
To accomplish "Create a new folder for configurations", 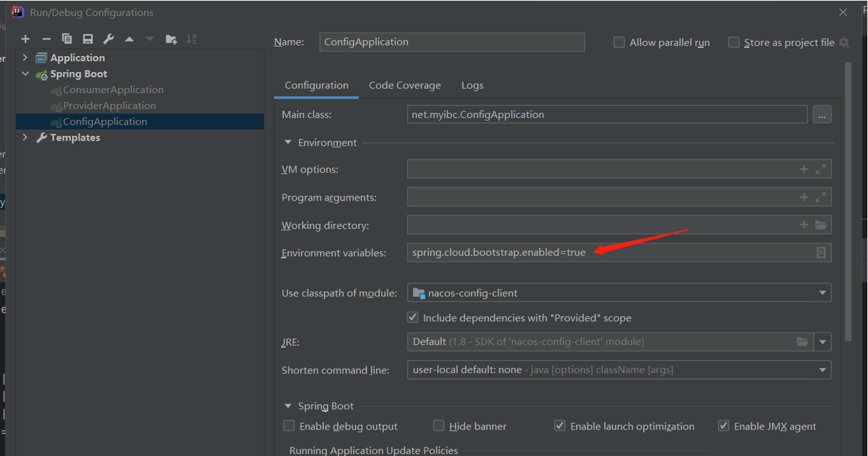I will 171,40.
